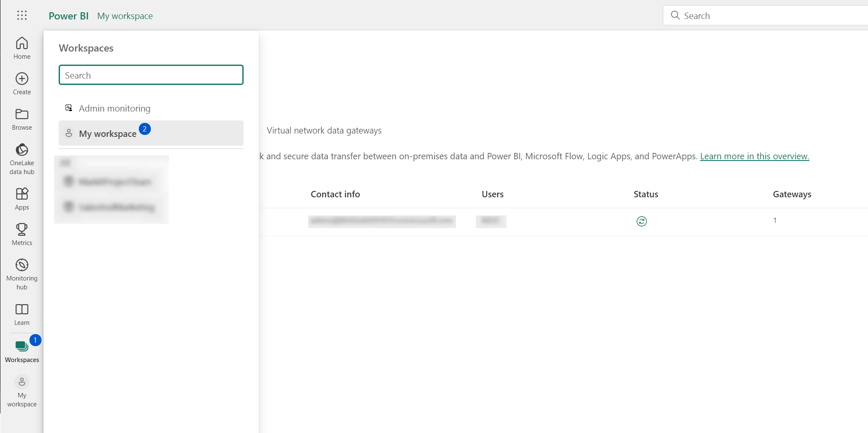Click the Gateways column header
The height and width of the screenshot is (433, 868).
tap(792, 194)
